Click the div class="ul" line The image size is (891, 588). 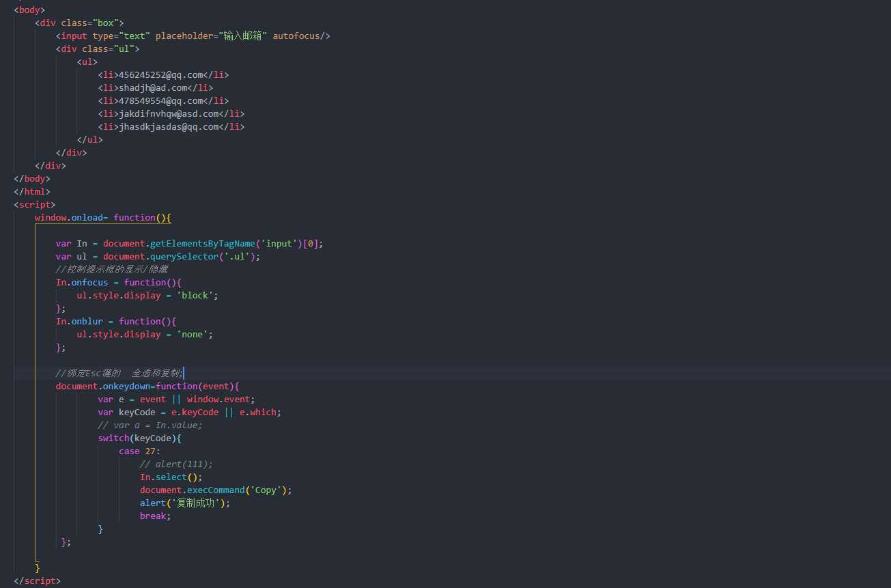pos(98,48)
